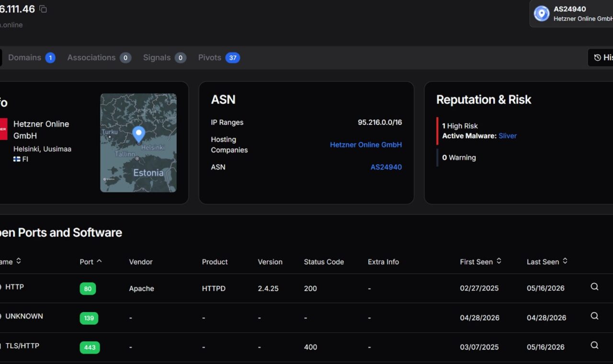Viewport: 613px width, 364px height.
Task: Click the UNKNOWN service name cell
Action: coord(24,316)
